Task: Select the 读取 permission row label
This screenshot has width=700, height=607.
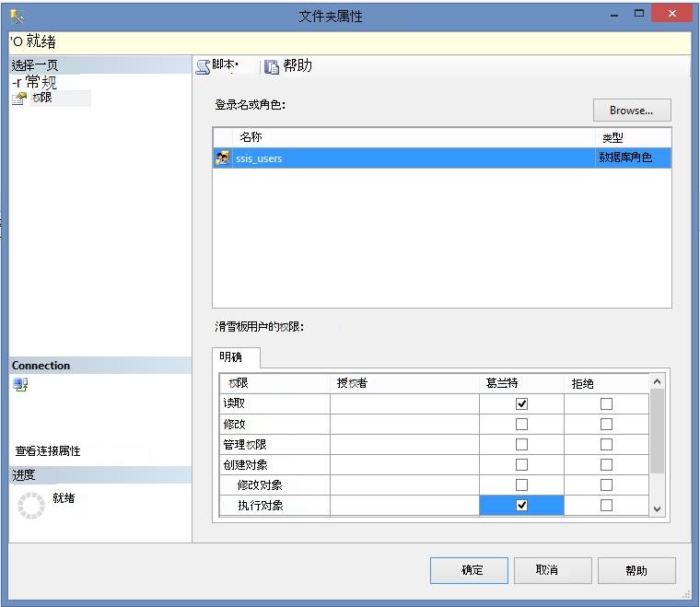Action: [234, 403]
